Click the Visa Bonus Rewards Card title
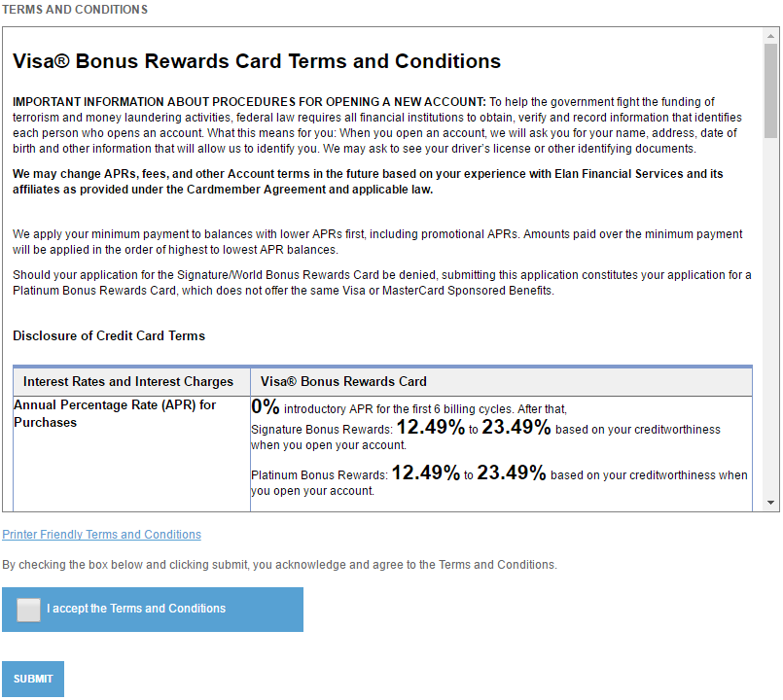This screenshot has width=783, height=700. coord(256,61)
